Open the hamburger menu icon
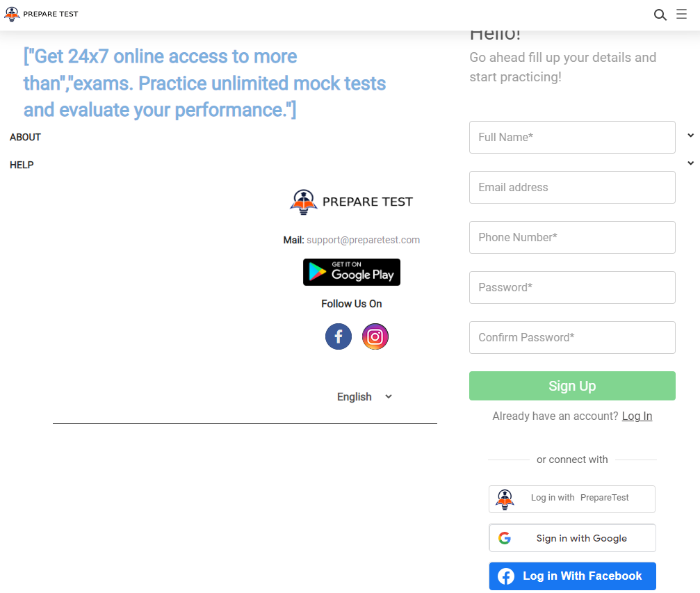The image size is (700, 593). tap(681, 15)
